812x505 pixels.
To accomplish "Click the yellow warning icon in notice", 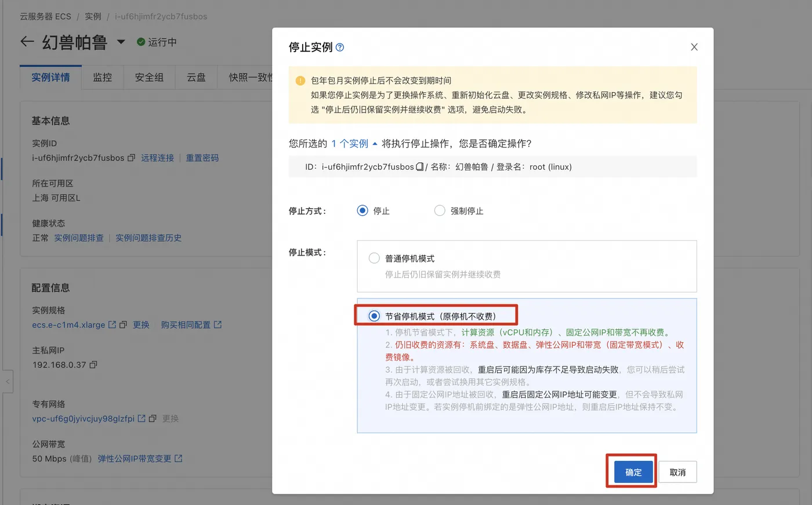I will (x=300, y=81).
